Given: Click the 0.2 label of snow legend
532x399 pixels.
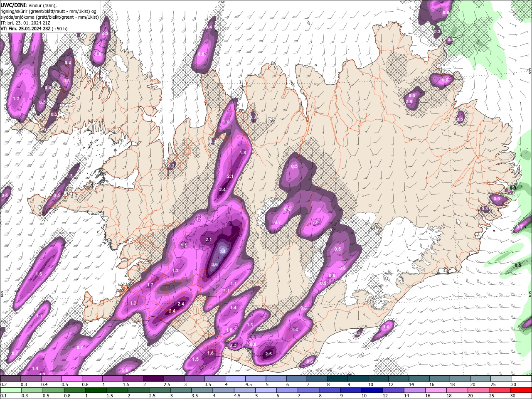Looking at the screenshot, I should [x=3, y=384].
